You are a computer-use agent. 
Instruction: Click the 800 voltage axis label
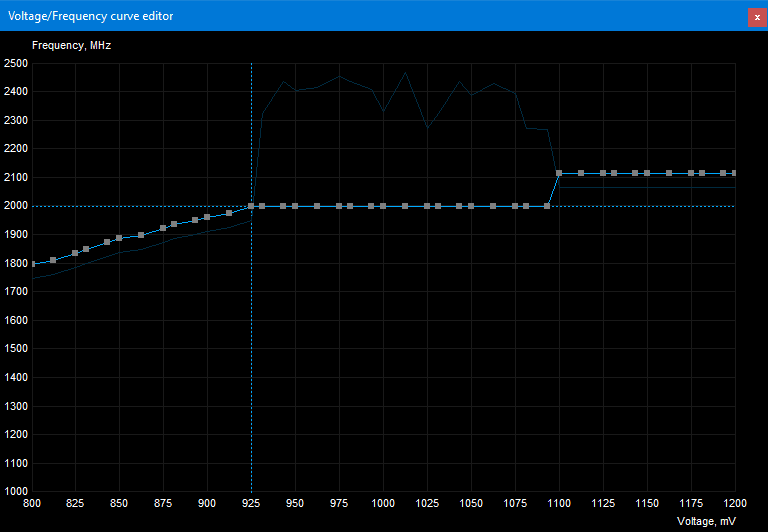pyautogui.click(x=32, y=504)
